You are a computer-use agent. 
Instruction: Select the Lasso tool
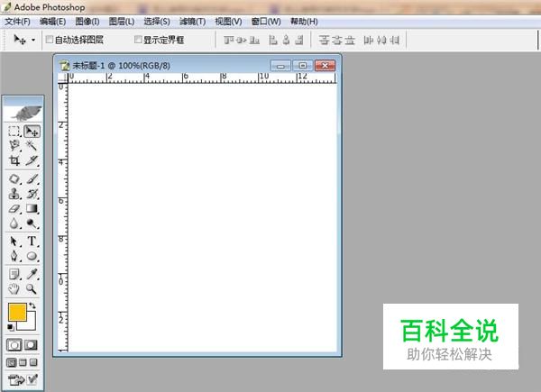click(x=14, y=145)
